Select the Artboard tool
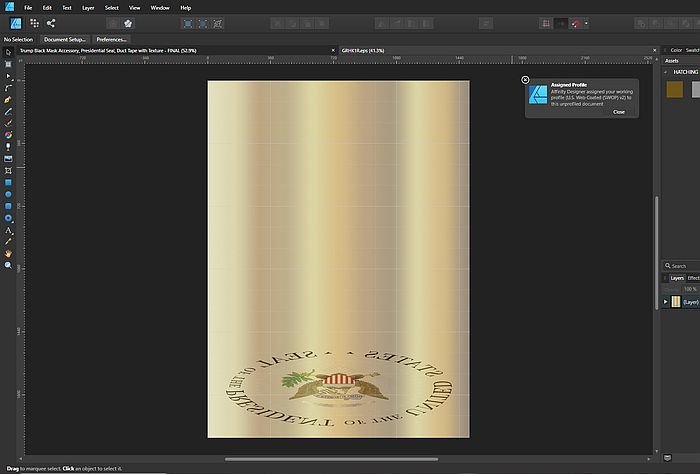Image resolution: width=700 pixels, height=474 pixels. pyautogui.click(x=8, y=64)
